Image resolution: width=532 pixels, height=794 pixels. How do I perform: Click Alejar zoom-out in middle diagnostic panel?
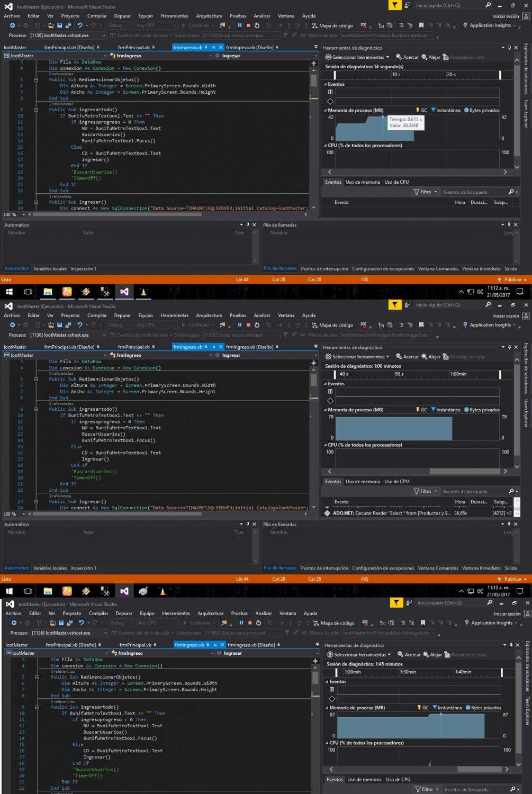click(431, 357)
